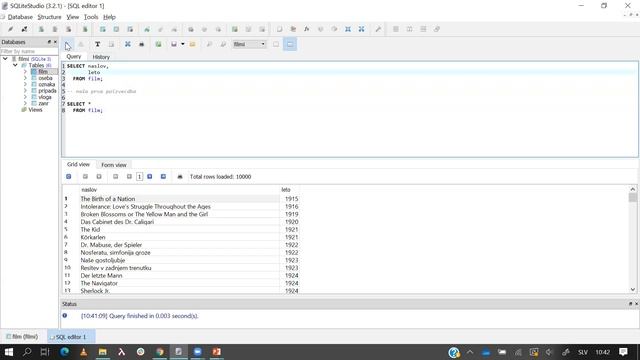Screen dimensions: 640x360
Task: Open the Windows Start menu
Action: 9,351
